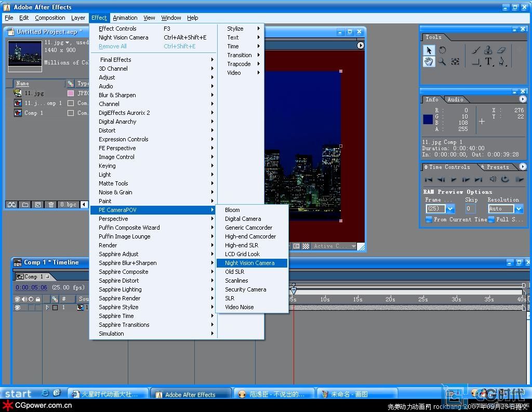The height and width of the screenshot is (412, 532).
Task: Click the 8 bpc color depth button
Action: click(68, 204)
